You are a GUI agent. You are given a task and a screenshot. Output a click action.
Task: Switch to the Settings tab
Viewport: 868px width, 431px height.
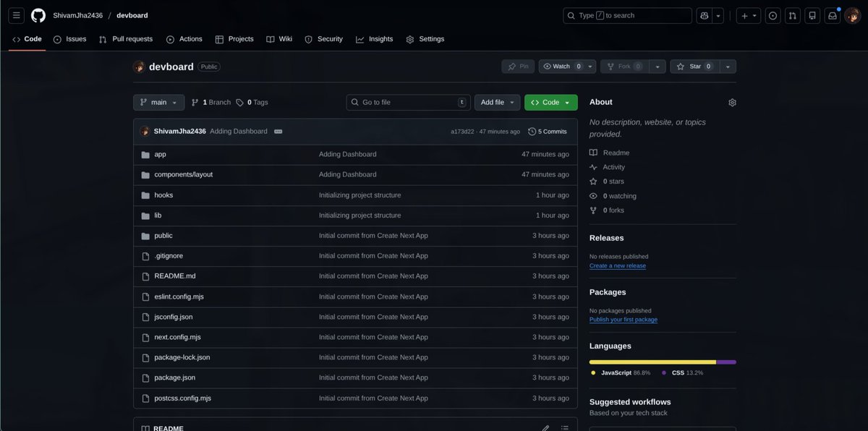coord(425,39)
